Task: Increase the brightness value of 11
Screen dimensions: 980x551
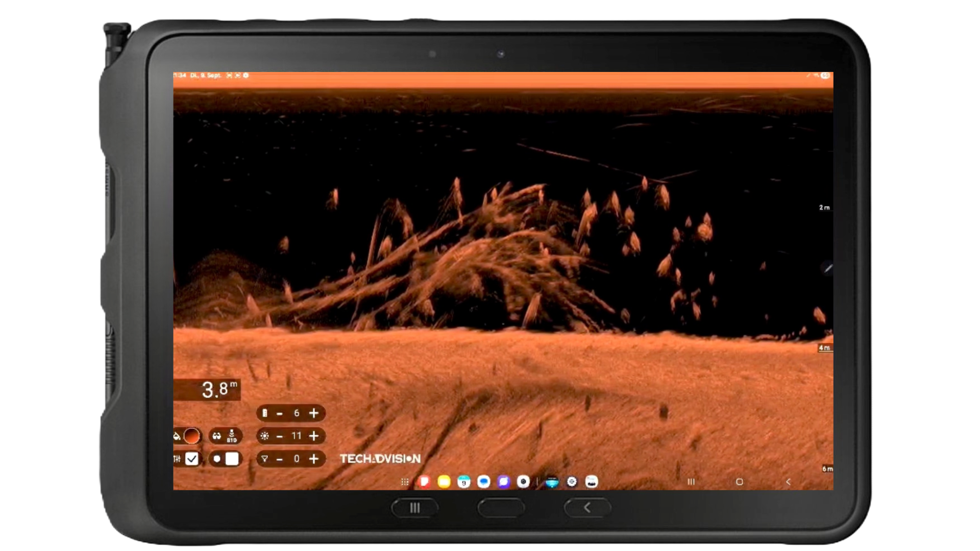Action: click(314, 436)
